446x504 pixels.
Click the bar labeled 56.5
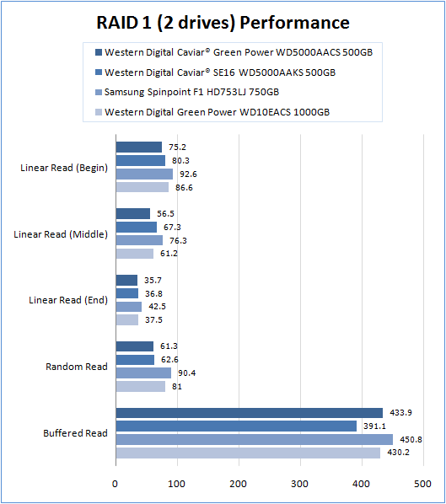pyautogui.click(x=133, y=214)
